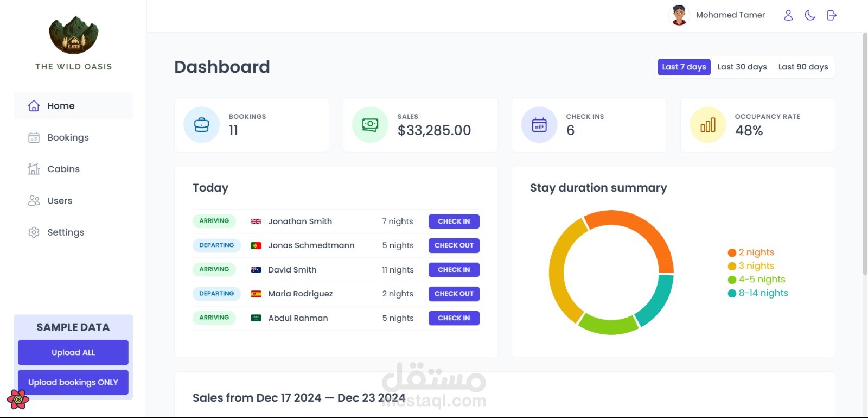Click Jonas Schmedtmann's Portugal flag
868x418 pixels.
point(256,245)
